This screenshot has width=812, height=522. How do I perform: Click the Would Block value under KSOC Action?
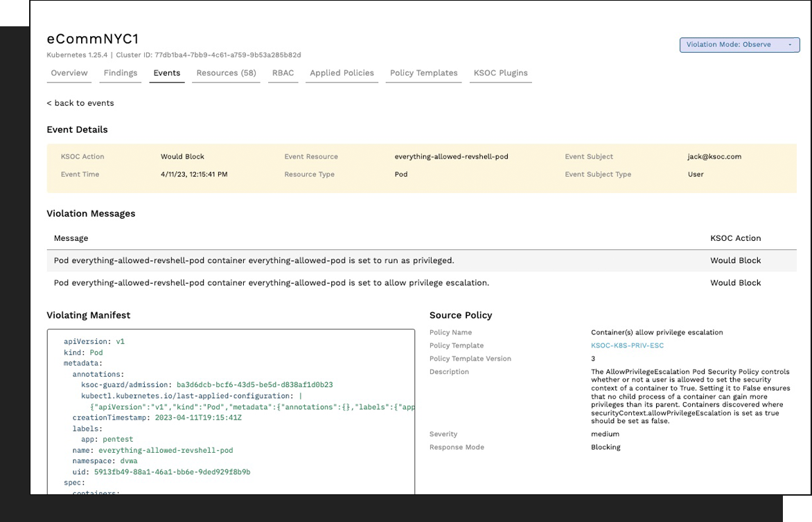[x=182, y=156]
